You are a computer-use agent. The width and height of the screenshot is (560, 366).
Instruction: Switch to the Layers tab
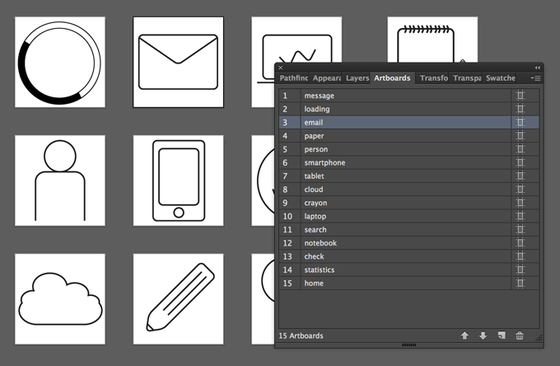coord(357,78)
